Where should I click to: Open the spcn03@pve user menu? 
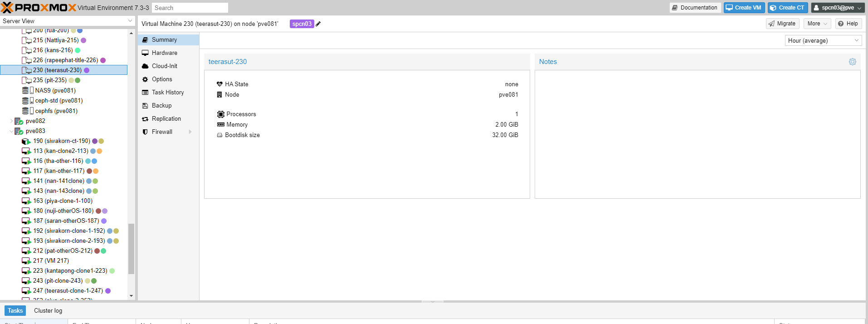tap(838, 8)
